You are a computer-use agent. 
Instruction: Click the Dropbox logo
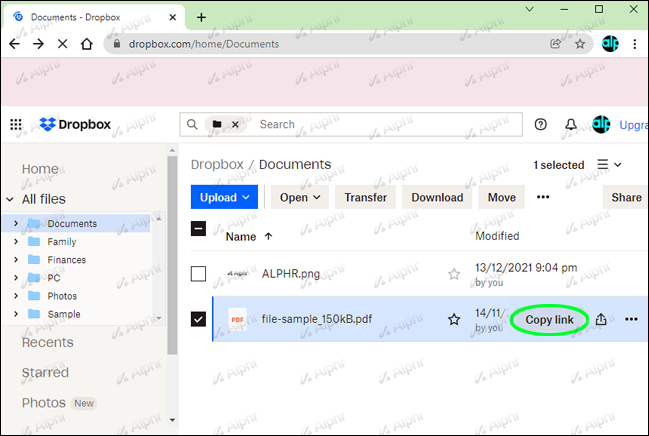click(x=75, y=124)
